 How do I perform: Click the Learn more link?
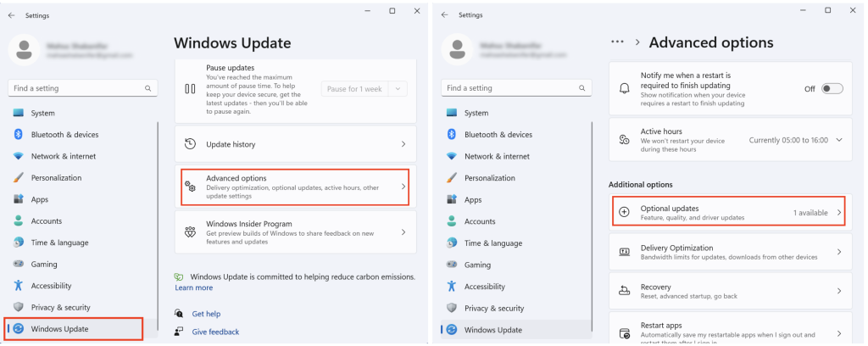point(194,287)
